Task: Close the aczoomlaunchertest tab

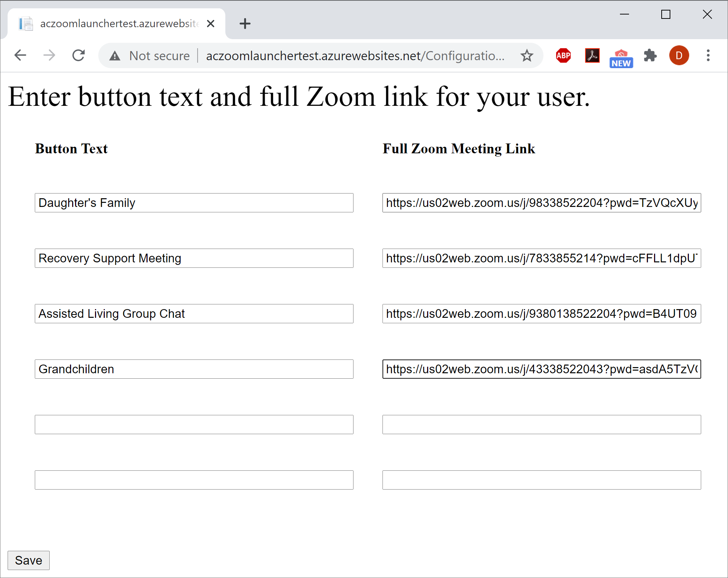Action: (211, 24)
